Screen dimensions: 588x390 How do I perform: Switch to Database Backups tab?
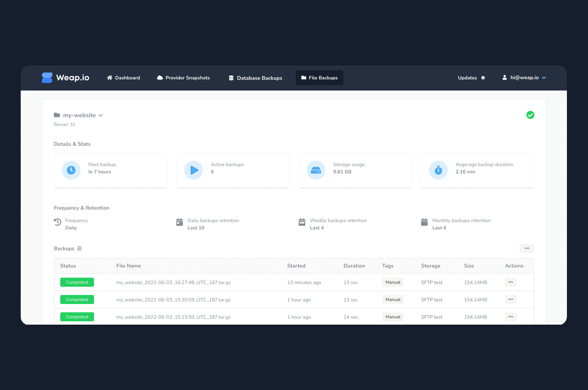(x=255, y=78)
